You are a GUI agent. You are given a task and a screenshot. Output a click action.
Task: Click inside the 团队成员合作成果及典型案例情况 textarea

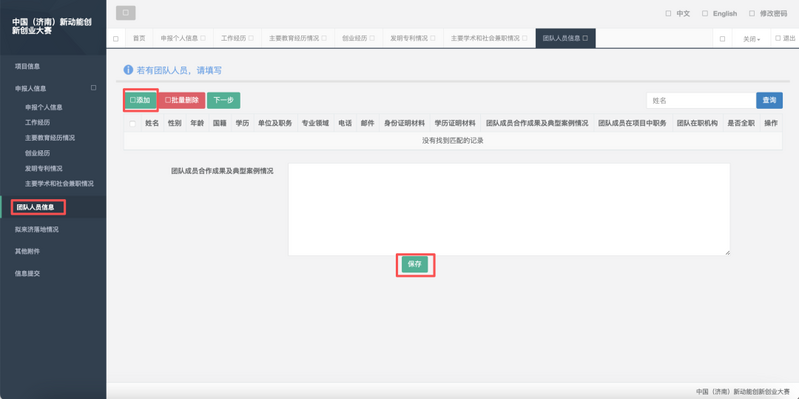pyautogui.click(x=509, y=209)
